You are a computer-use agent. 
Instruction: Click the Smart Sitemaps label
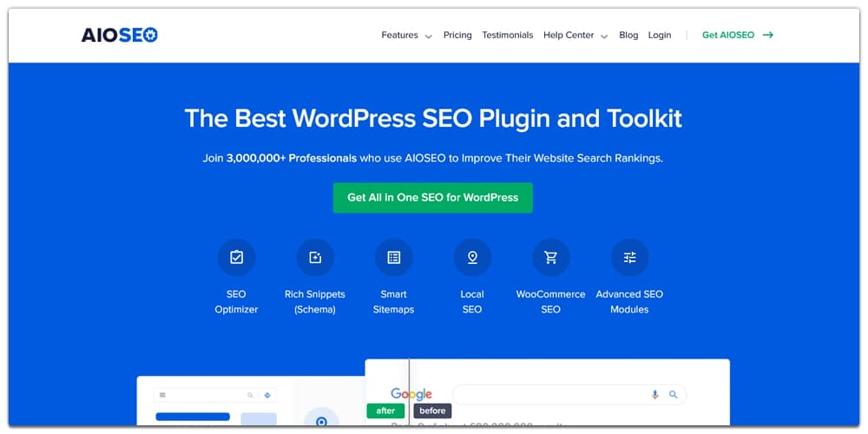click(393, 302)
